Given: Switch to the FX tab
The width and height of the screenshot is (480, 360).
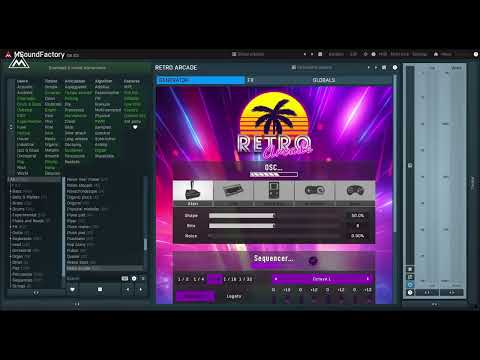Looking at the screenshot, I should pyautogui.click(x=250, y=80).
